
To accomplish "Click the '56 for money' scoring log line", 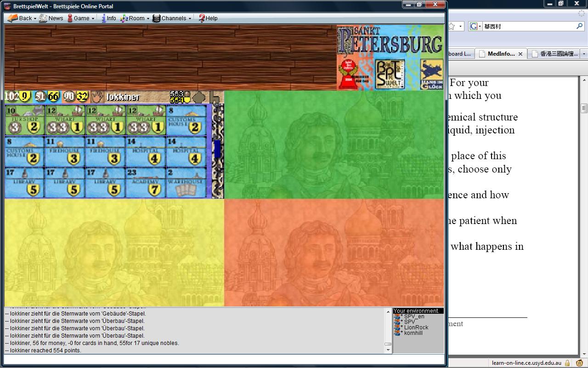I will pos(92,343).
